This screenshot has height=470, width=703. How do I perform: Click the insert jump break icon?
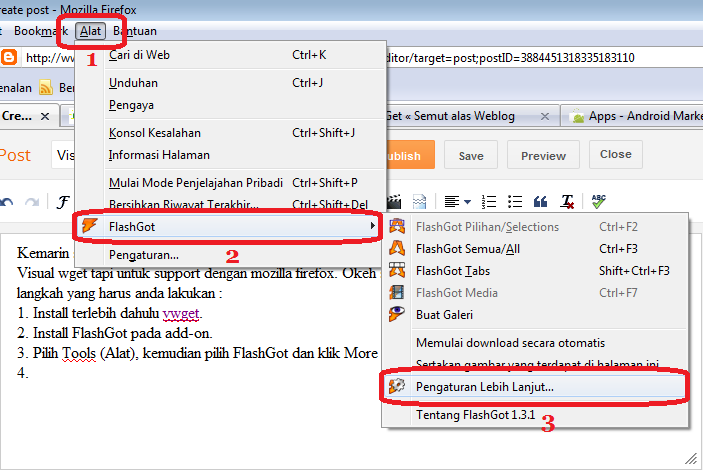[419, 202]
